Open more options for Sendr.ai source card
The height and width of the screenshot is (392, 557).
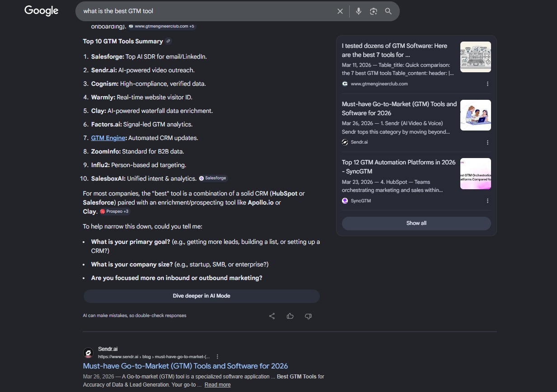click(x=487, y=142)
